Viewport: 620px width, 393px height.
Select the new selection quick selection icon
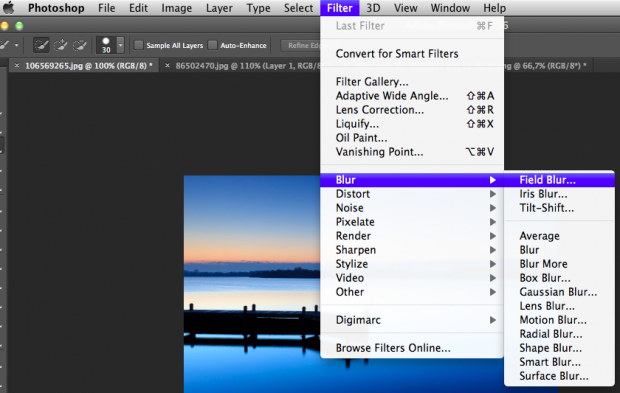click(x=41, y=45)
